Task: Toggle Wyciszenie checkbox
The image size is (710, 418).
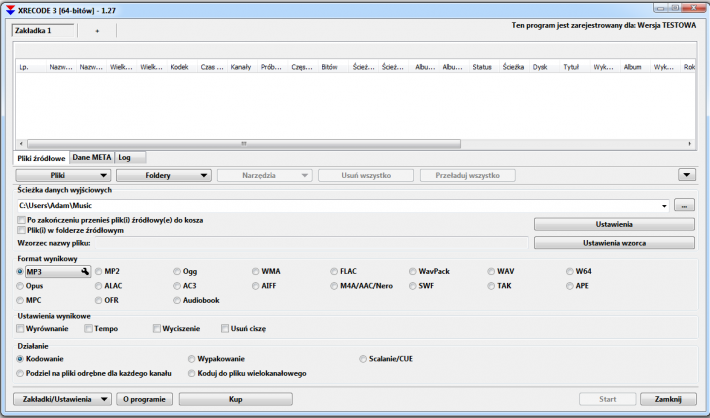Action: coord(157,328)
